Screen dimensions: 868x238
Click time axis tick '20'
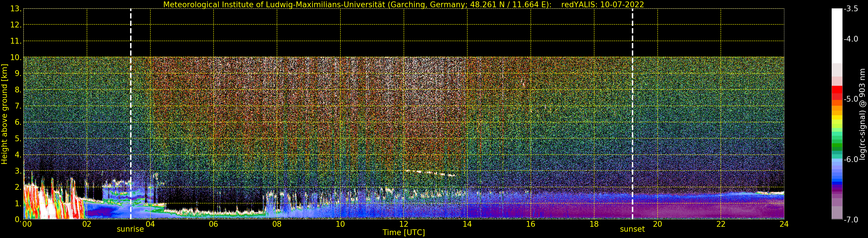(x=657, y=224)
